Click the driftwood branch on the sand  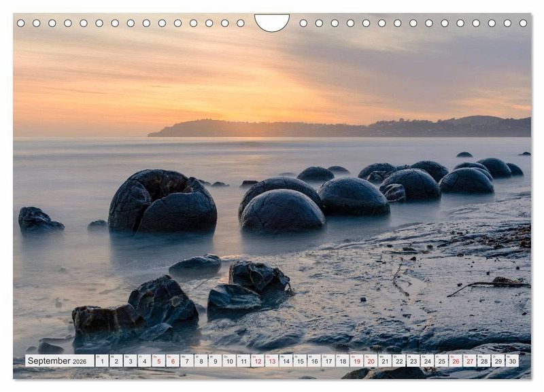pos(488,284)
